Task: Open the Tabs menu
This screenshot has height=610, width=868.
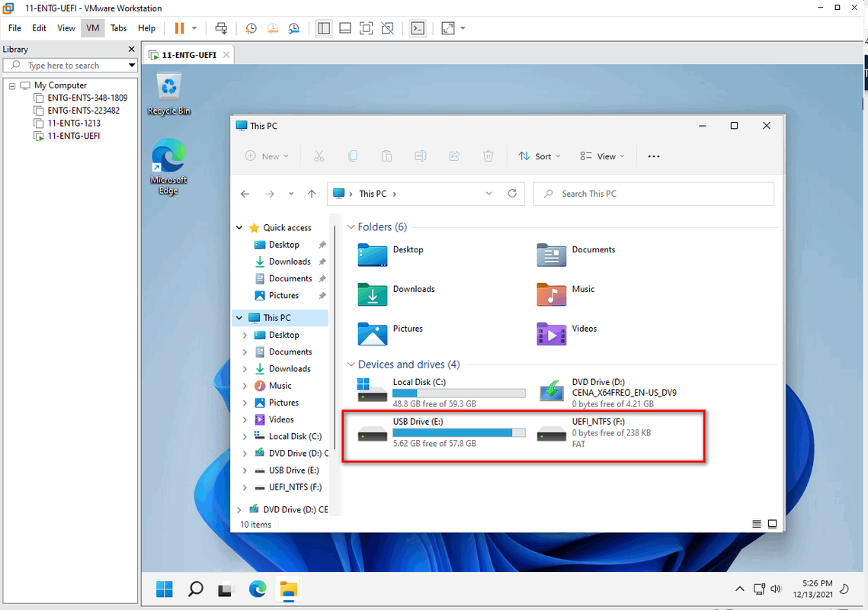Action: [118, 28]
